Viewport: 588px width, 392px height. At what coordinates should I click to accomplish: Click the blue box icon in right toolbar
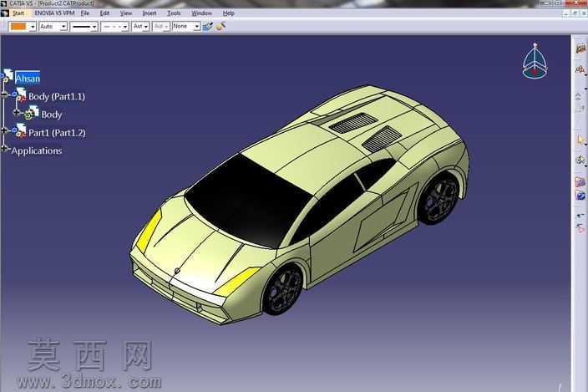tap(580, 196)
